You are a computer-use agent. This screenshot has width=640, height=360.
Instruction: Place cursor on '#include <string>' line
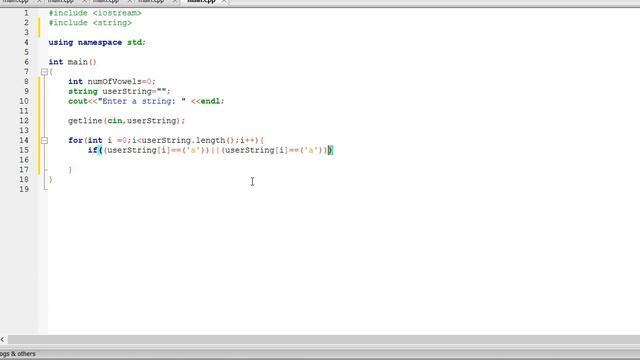(x=90, y=23)
